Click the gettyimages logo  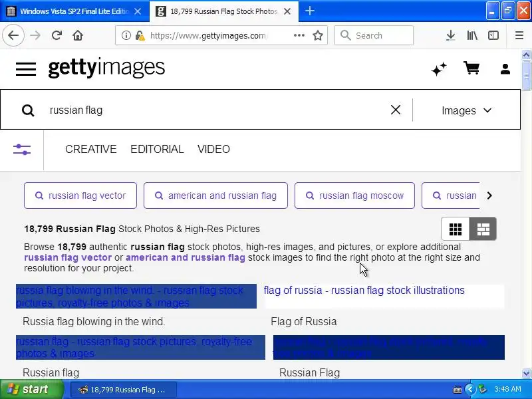[x=106, y=68]
